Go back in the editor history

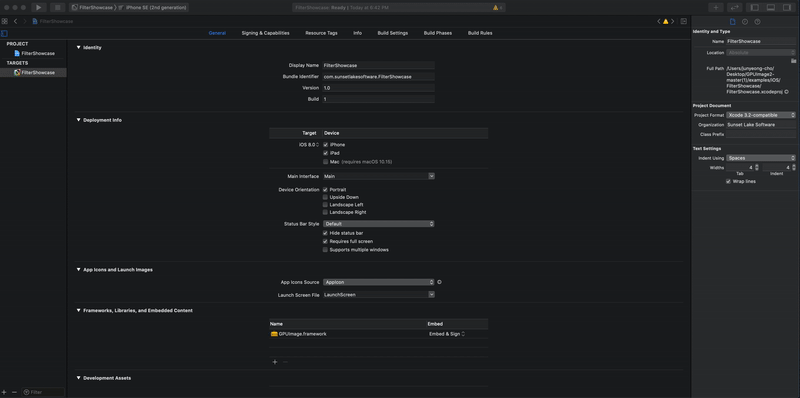15,21
